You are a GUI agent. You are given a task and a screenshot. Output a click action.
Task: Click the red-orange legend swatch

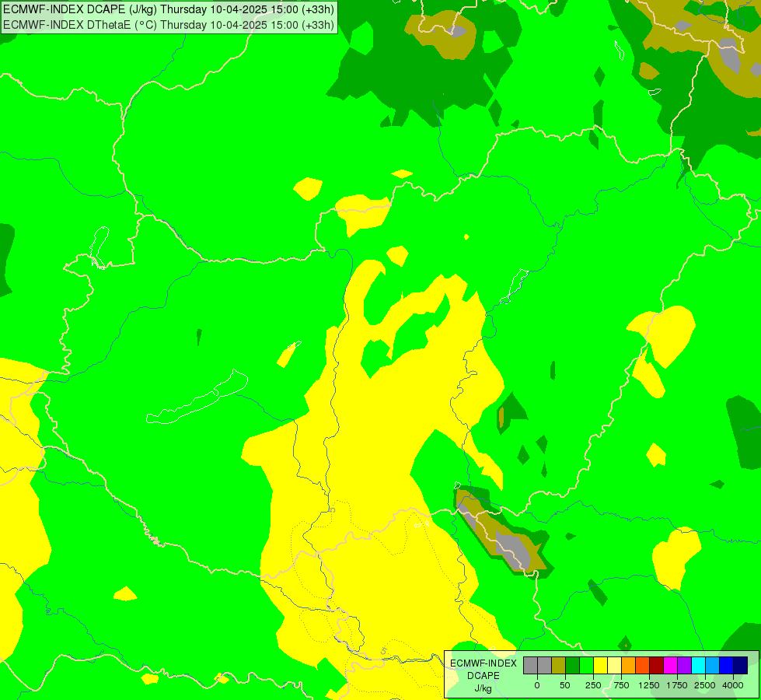click(643, 665)
